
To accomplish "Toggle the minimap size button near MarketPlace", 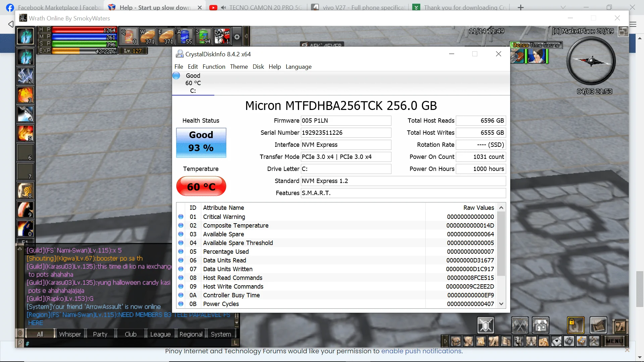I will 623,31.
